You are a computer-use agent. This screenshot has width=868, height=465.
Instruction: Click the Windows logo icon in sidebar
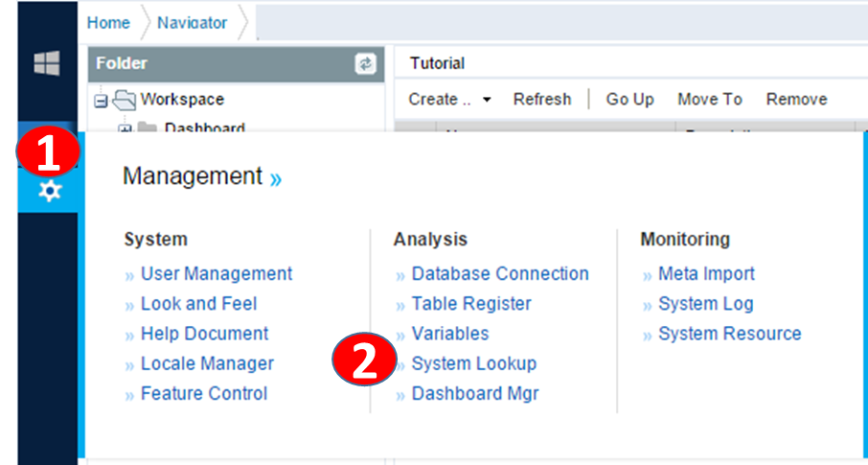tap(47, 64)
